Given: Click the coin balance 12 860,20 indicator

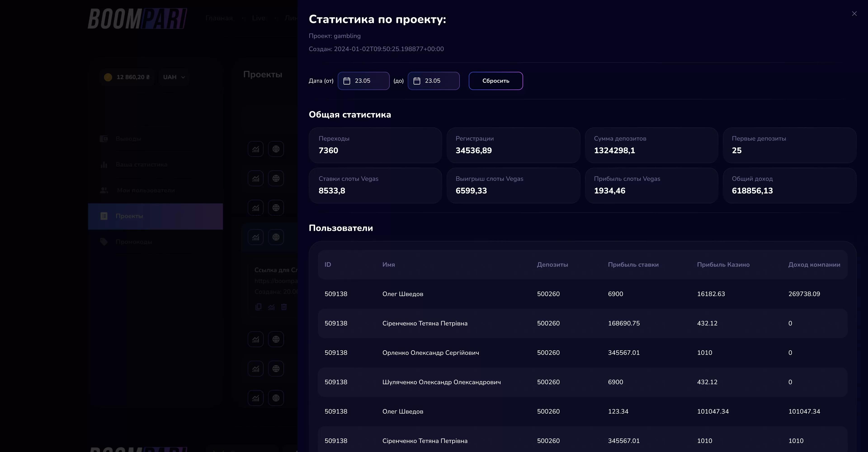Looking at the screenshot, I should pos(127,77).
